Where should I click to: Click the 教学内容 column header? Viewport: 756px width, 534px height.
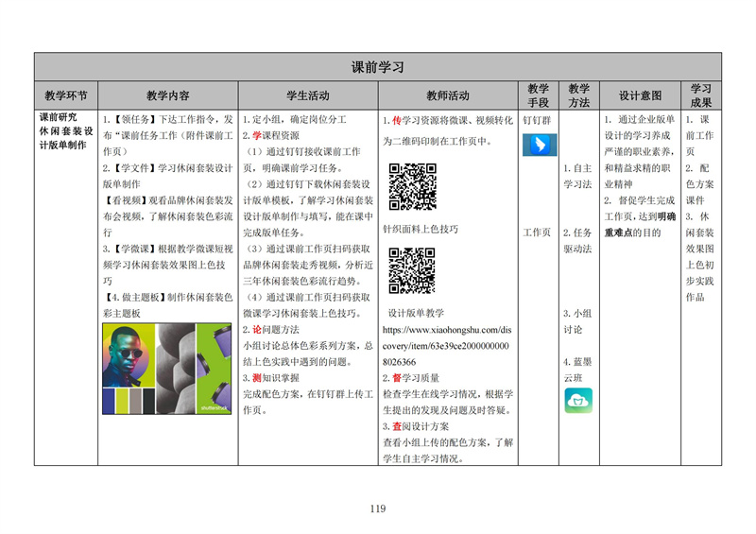click(168, 95)
